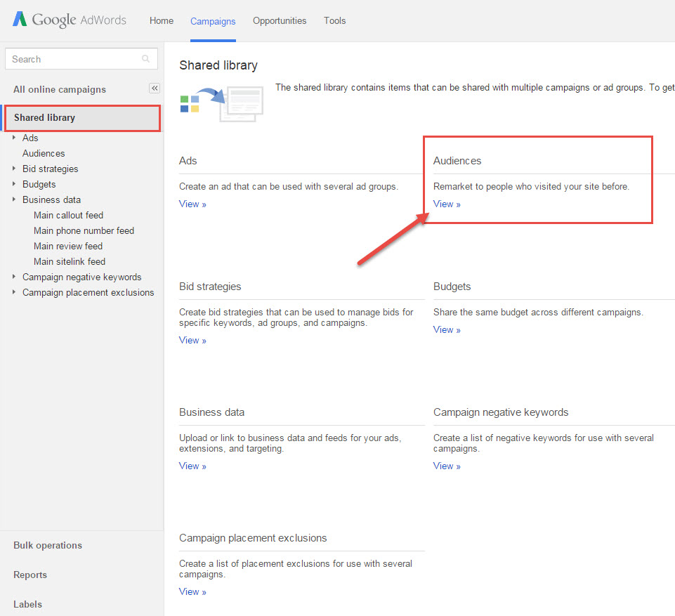The height and width of the screenshot is (616, 675).
Task: Open the Reports section
Action: 30,575
